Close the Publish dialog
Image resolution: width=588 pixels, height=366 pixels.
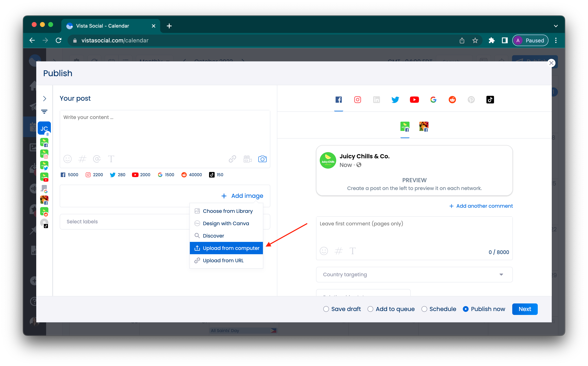point(551,63)
